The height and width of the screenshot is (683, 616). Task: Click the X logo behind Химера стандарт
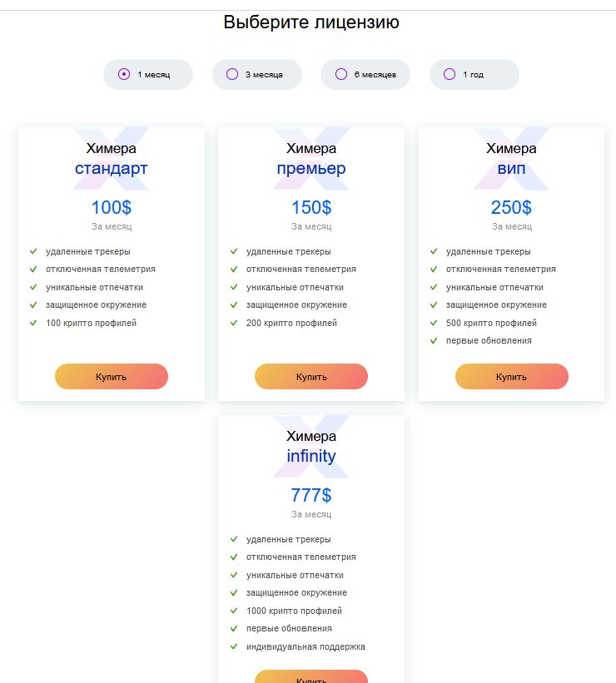click(112, 159)
